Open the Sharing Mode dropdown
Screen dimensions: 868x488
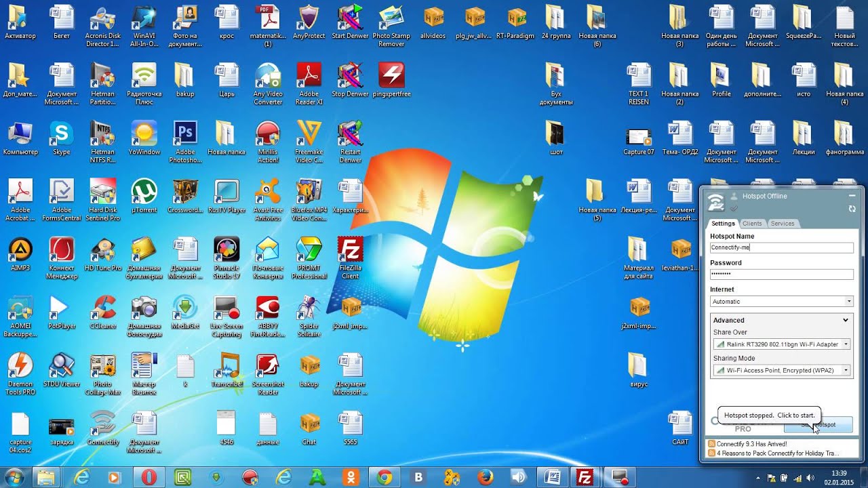point(782,370)
